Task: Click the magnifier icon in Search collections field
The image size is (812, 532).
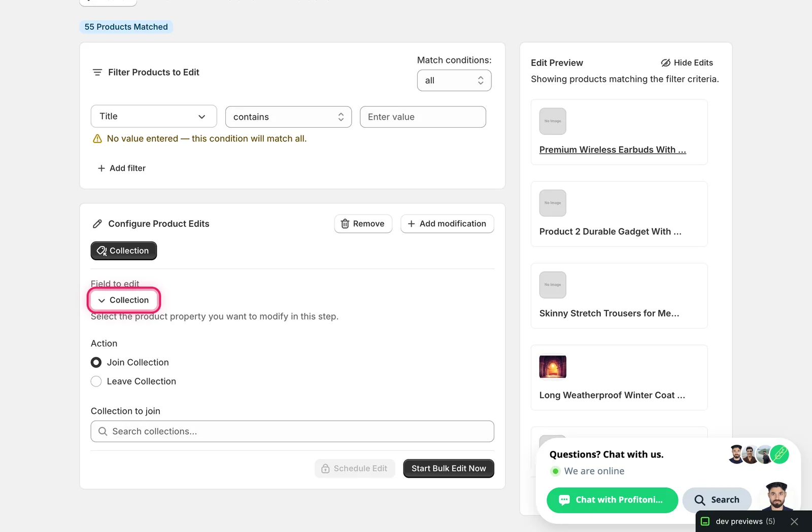Action: 103,431
